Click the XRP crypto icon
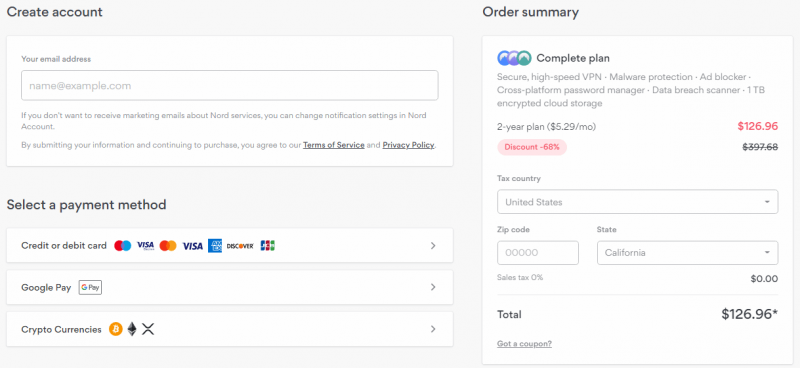The width and height of the screenshot is (800, 368). [148, 329]
